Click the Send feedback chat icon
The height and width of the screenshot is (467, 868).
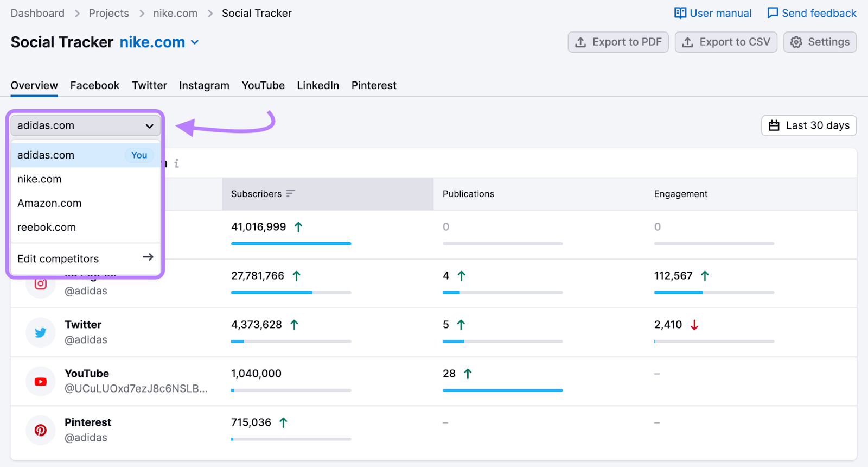[773, 13]
